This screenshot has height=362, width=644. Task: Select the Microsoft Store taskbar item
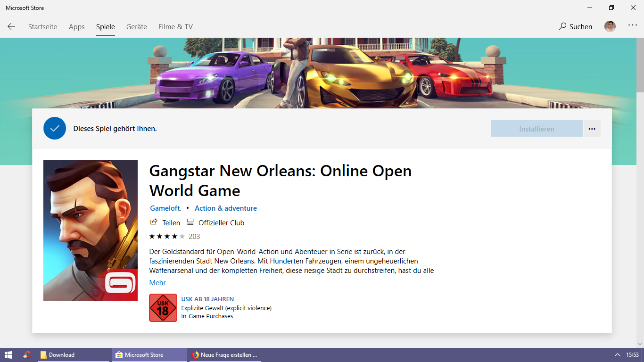coord(149,355)
